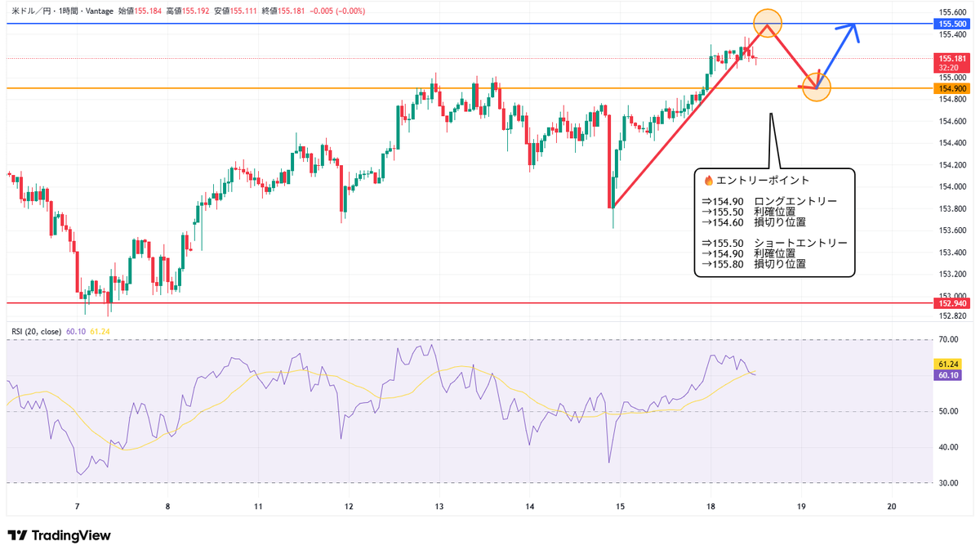Select date 18 on the time axis
The image size is (980, 555).
pyautogui.click(x=711, y=507)
